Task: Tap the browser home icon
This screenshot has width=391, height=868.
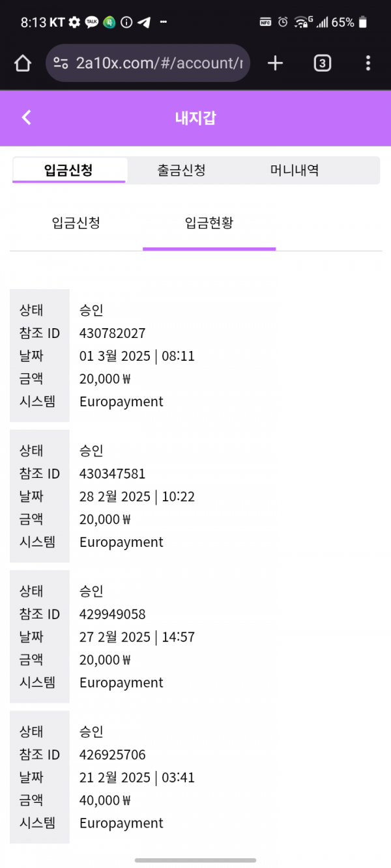Action: pos(23,63)
